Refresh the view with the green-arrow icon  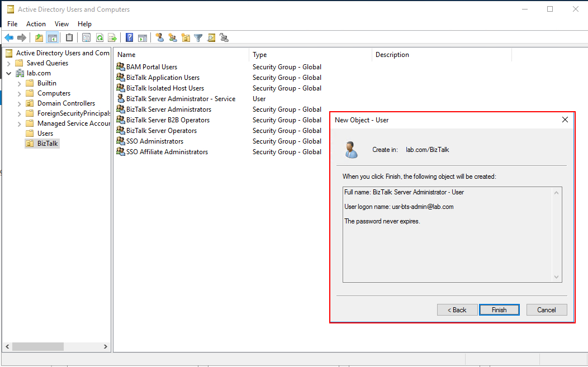[99, 37]
